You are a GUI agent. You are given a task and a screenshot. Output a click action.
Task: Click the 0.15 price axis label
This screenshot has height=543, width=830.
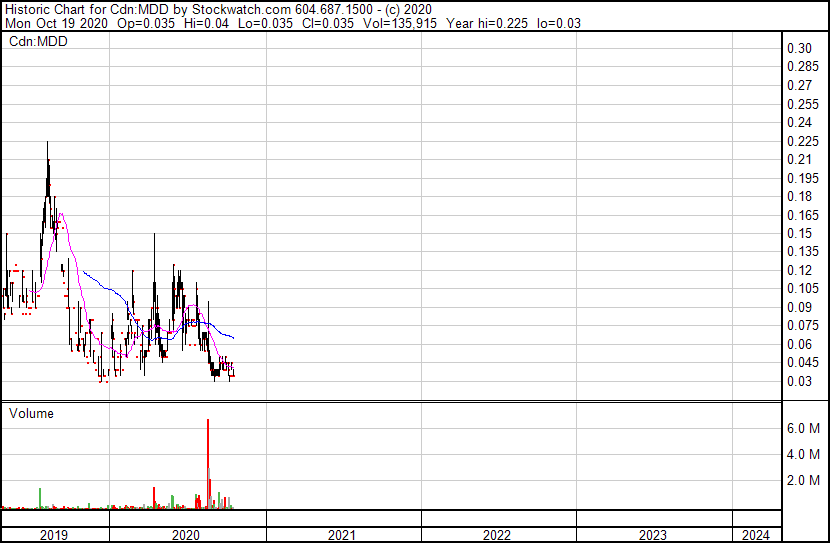(799, 233)
